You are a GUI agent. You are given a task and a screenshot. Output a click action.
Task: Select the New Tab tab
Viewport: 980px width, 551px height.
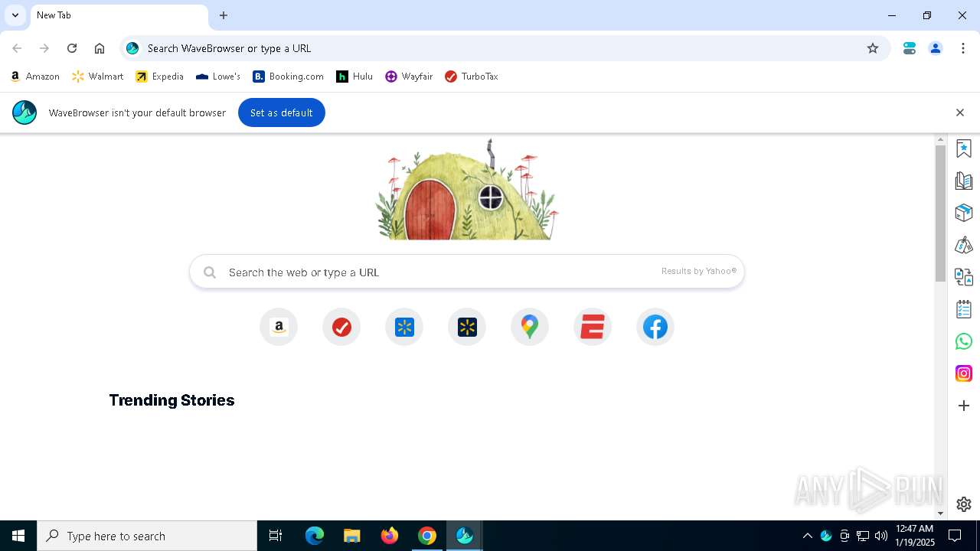[119, 16]
